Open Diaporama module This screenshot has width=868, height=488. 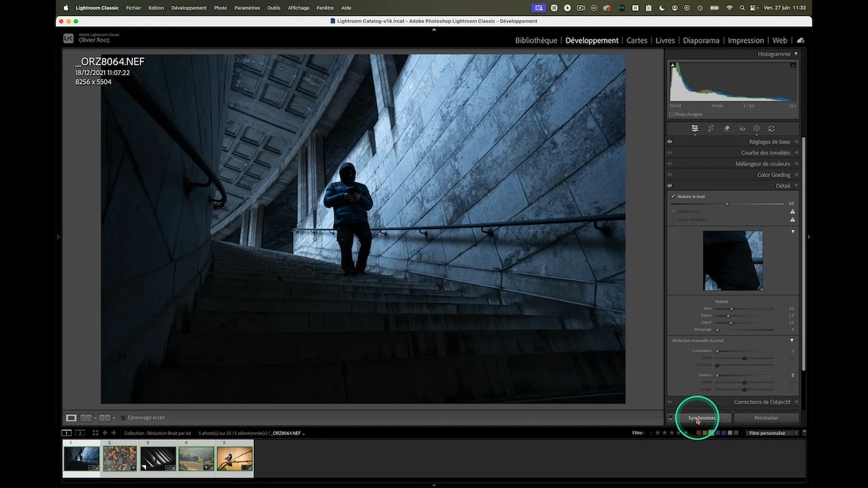701,40
